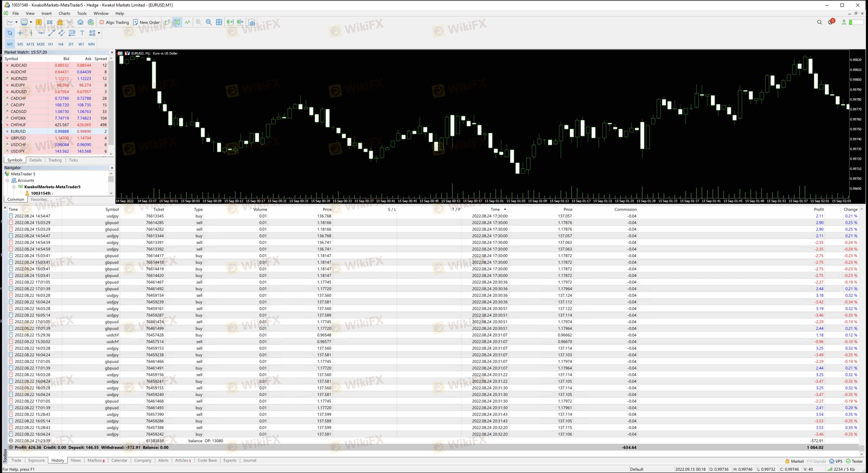Click the zoom out chart icon
The image size is (868, 473).
point(209,22)
